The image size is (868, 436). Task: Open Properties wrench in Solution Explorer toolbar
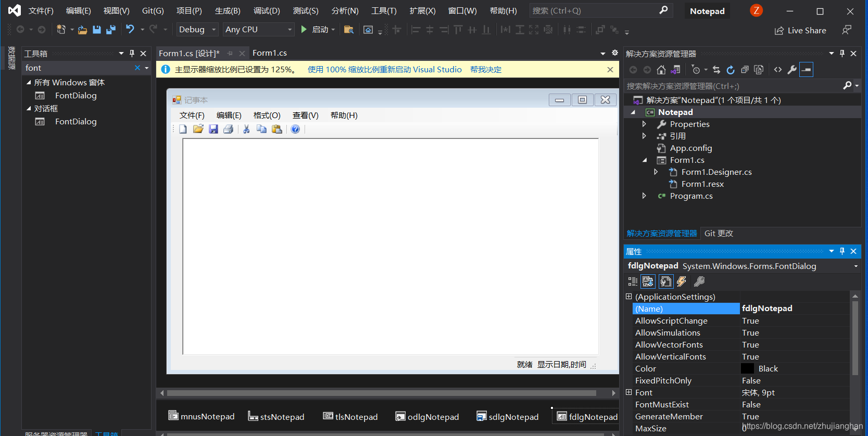pos(792,70)
